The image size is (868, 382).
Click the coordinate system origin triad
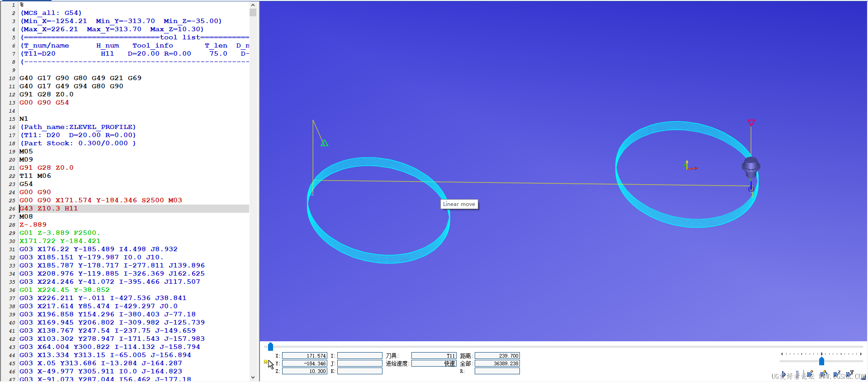pos(689,166)
